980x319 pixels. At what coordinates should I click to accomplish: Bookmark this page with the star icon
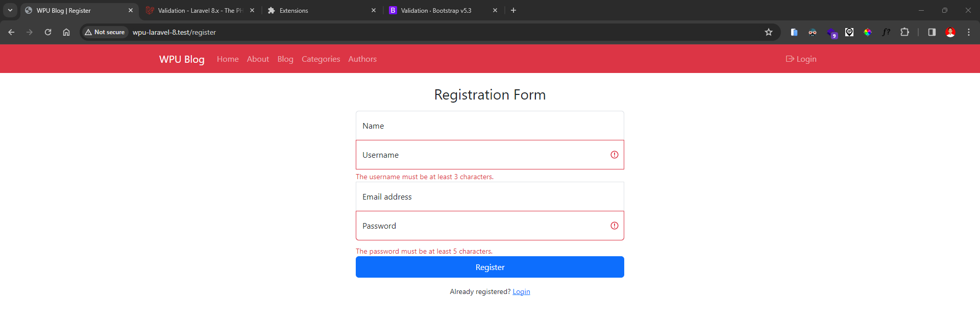pos(769,32)
